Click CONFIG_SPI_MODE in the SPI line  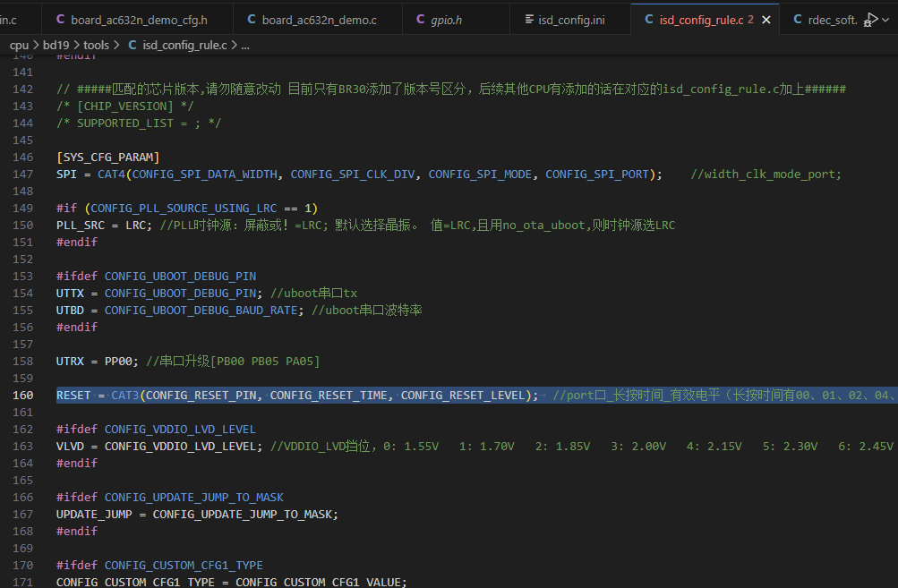480,174
